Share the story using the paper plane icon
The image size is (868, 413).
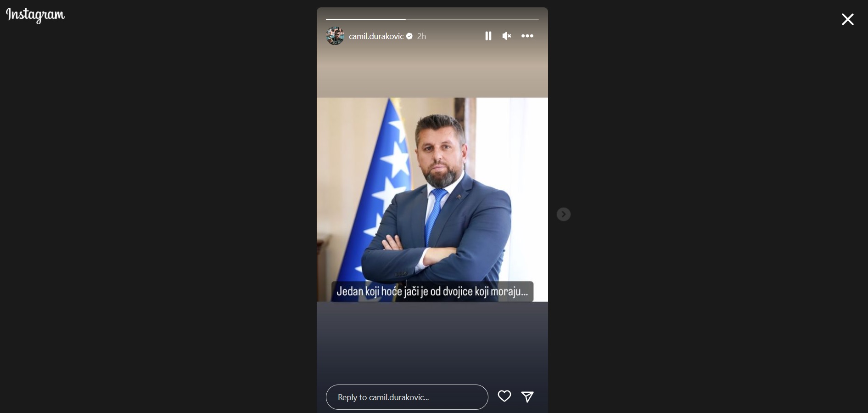pyautogui.click(x=527, y=396)
